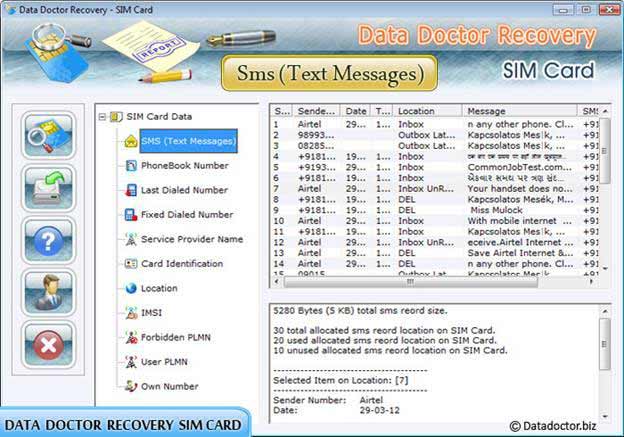This screenshot has height=437, width=624.
Task: Open help with the question mark button
Action: point(48,240)
